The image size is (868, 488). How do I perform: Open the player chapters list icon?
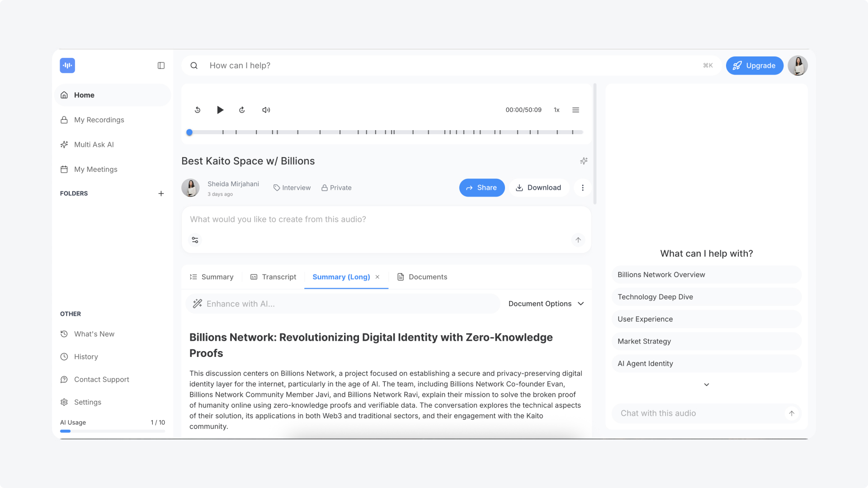point(576,110)
